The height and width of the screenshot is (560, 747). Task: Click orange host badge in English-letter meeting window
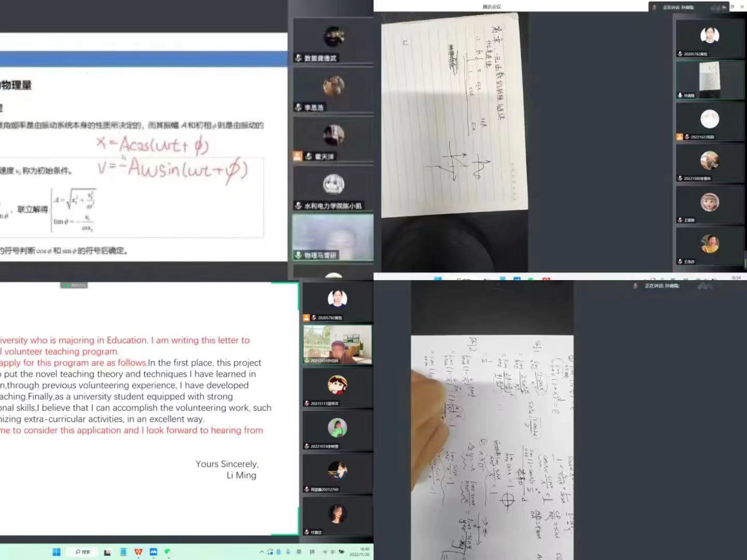coord(307,317)
